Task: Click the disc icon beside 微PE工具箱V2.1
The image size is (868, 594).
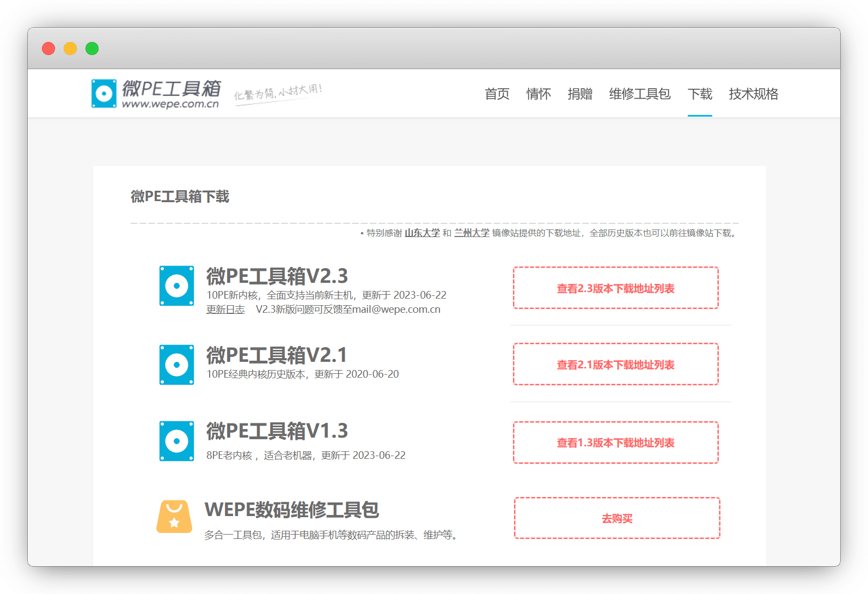Action: (x=176, y=365)
